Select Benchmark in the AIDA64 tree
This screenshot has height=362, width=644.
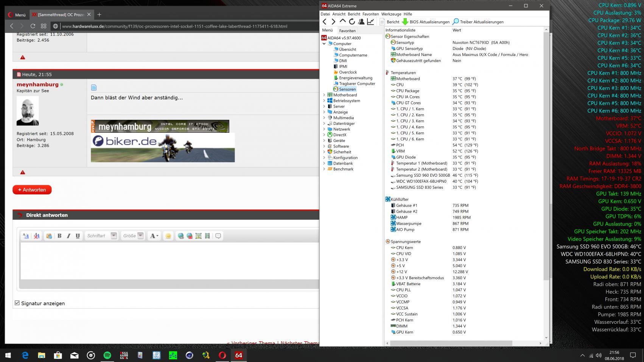point(343,169)
